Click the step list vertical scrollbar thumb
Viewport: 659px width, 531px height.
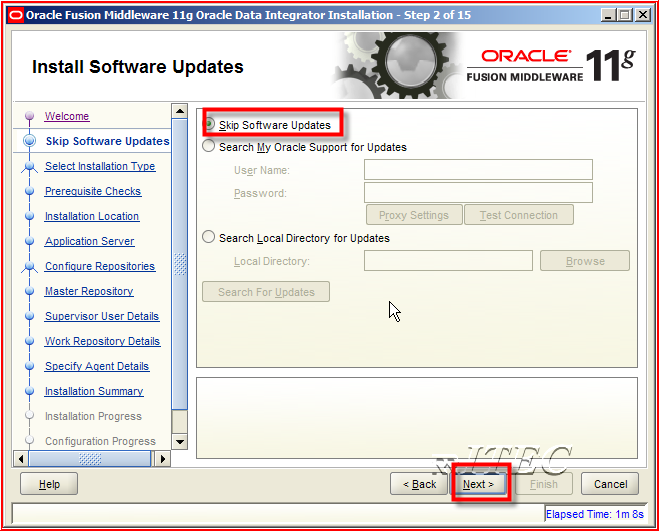[179, 264]
